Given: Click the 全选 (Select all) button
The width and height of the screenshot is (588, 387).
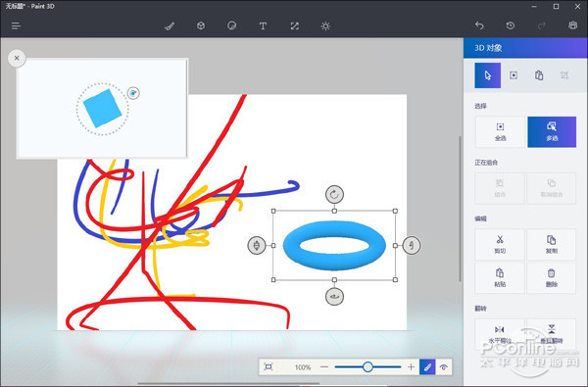Looking at the screenshot, I should [x=500, y=131].
